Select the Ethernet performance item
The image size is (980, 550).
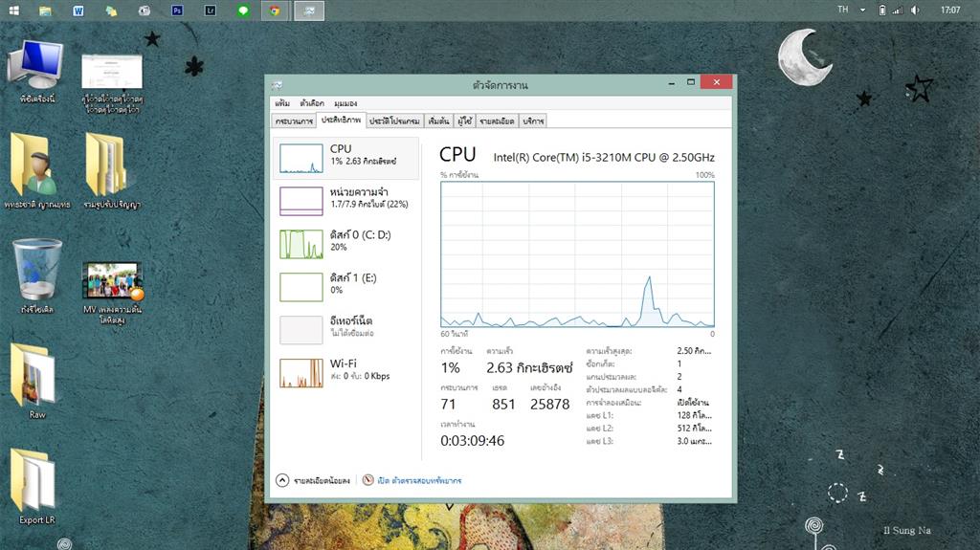[346, 329]
